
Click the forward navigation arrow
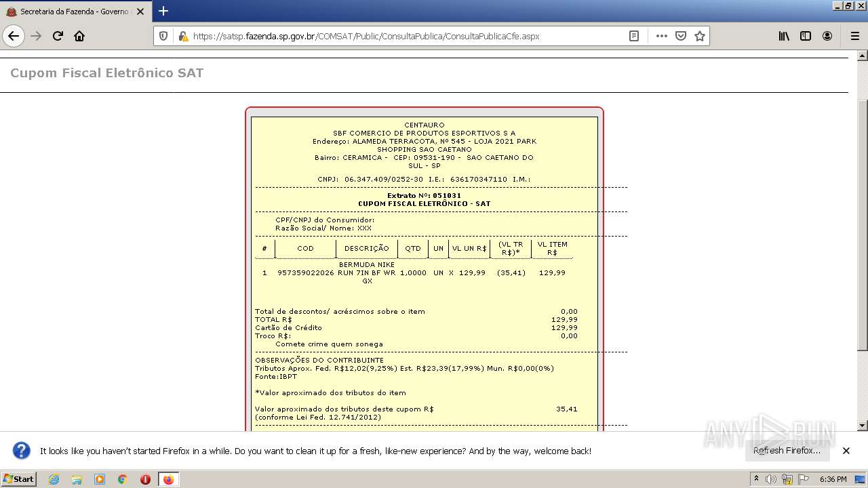(x=36, y=36)
